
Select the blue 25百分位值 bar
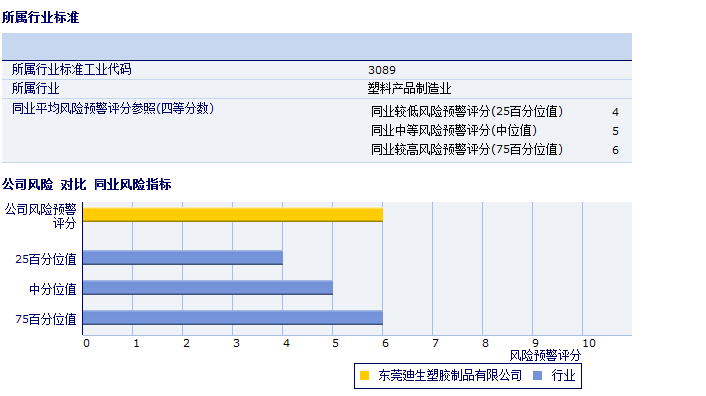tap(183, 257)
